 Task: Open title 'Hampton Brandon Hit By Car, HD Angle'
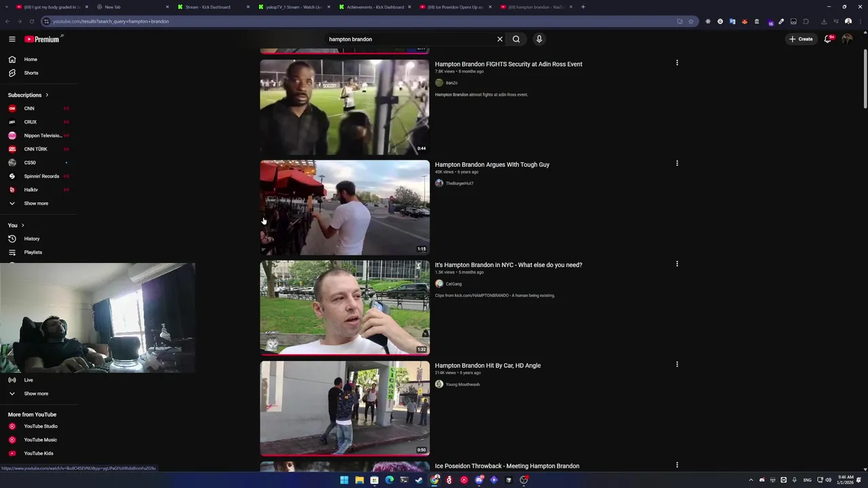488,366
